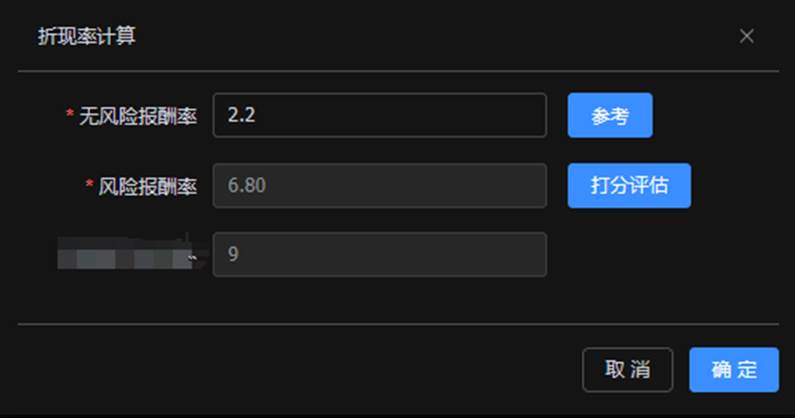Click the divider line above 取消
The image size is (795, 418).
tap(398, 324)
